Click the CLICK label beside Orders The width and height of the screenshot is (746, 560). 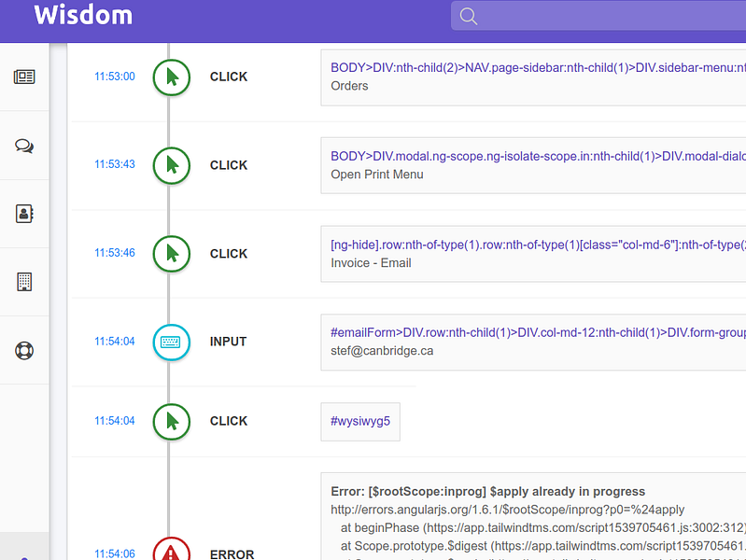(229, 77)
